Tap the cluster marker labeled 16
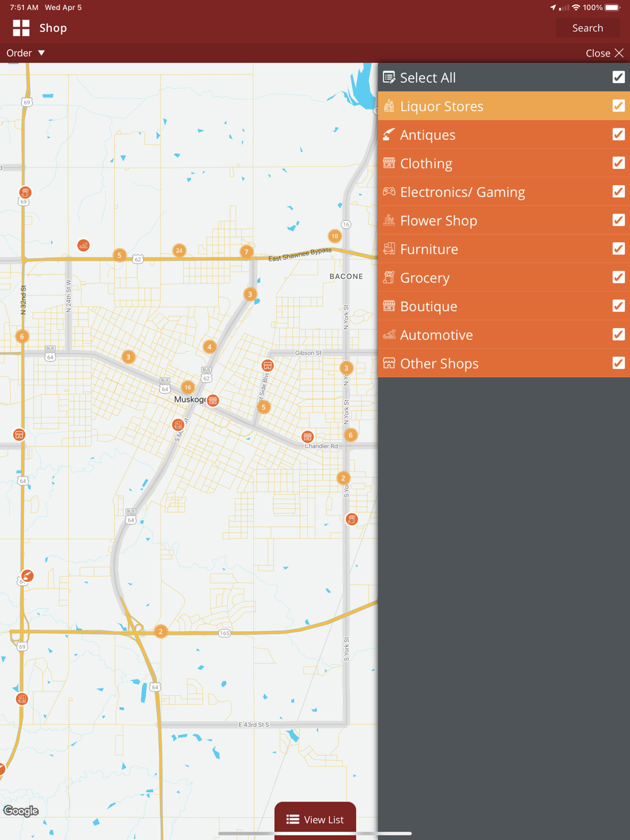 click(x=188, y=387)
